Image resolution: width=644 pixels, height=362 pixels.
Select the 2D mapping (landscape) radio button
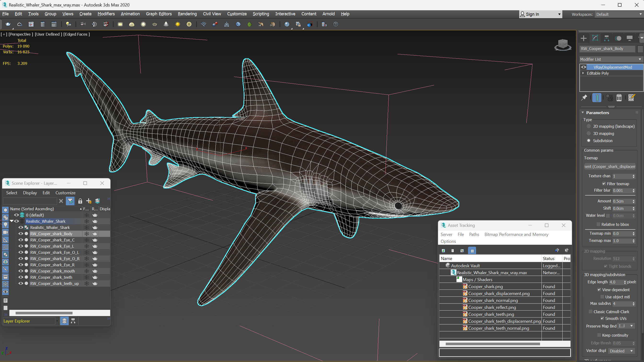click(x=589, y=126)
